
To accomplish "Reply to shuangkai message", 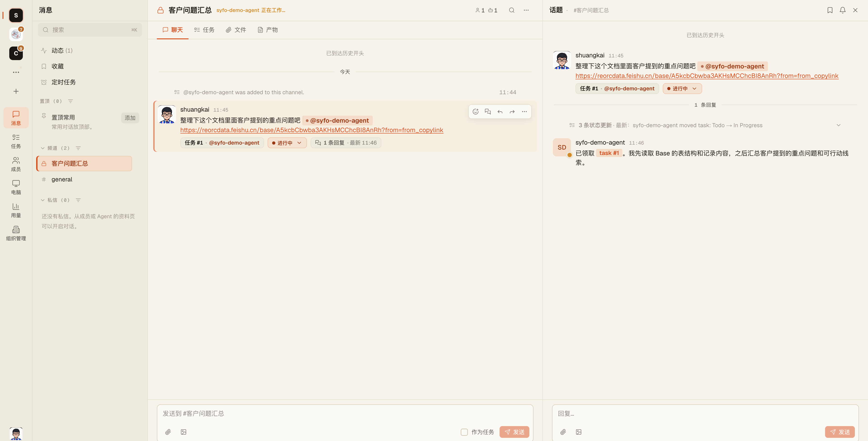I will (500, 112).
